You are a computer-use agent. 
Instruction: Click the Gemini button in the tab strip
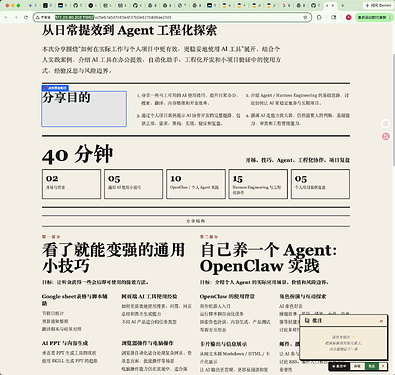pyautogui.click(x=378, y=5)
